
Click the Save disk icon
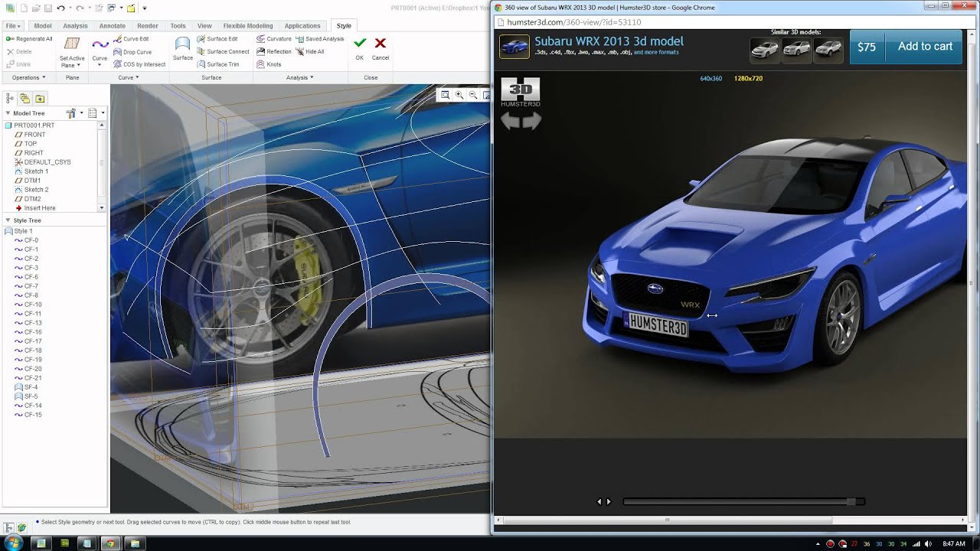(47, 8)
